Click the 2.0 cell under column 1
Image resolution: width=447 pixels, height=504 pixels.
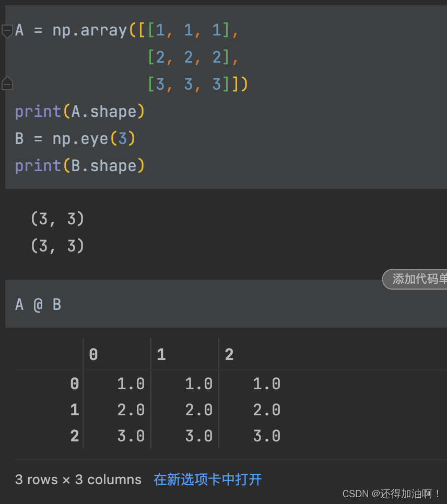point(198,410)
